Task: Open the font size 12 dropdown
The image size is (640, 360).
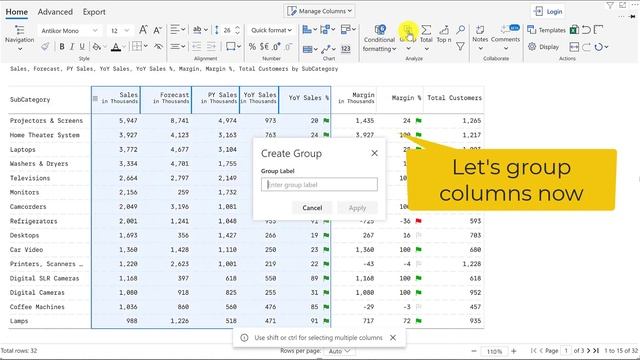Action: click(120, 31)
